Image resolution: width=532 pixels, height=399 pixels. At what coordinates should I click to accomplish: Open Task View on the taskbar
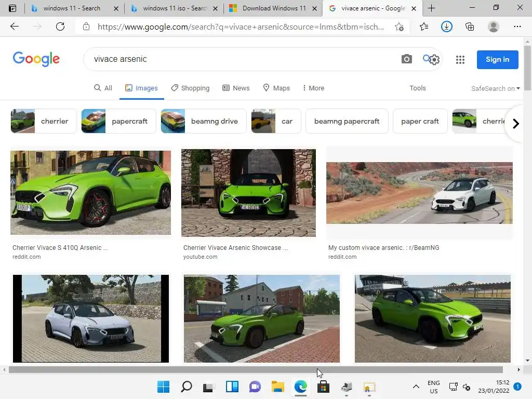pos(208,387)
